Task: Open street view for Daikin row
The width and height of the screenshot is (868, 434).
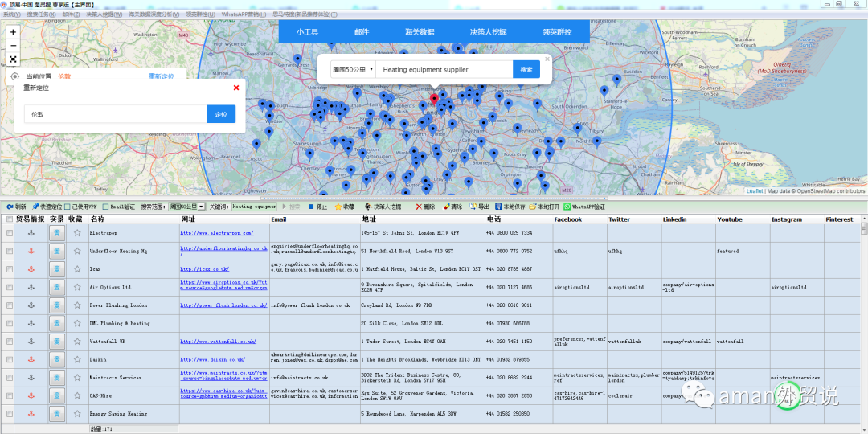Action: click(57, 360)
